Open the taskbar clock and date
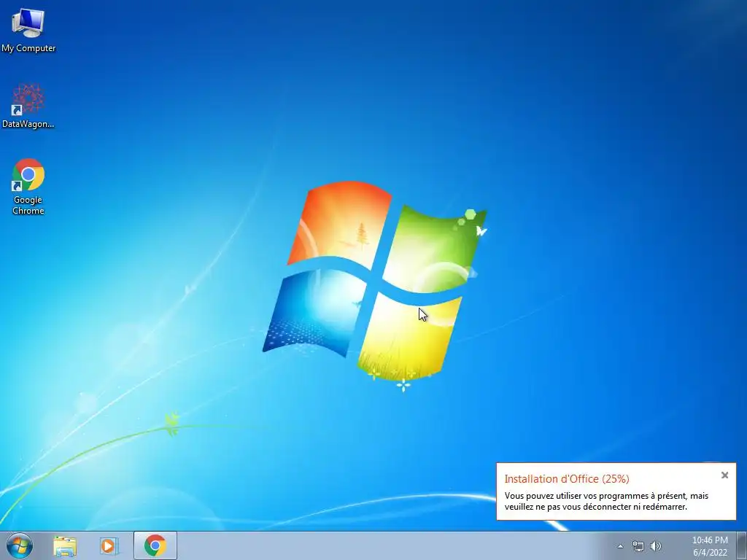 click(x=710, y=546)
